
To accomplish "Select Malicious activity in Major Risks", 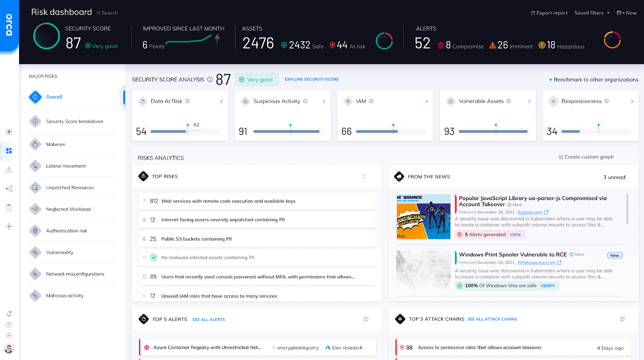I will coord(65,296).
